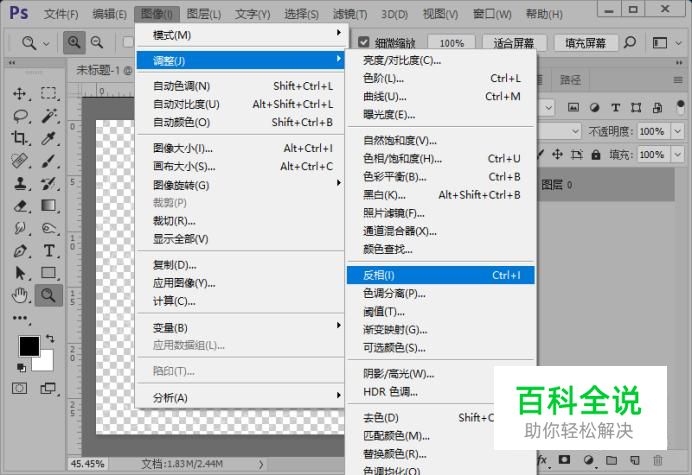
Task: Open the layers panel options menu
Action: point(678,80)
